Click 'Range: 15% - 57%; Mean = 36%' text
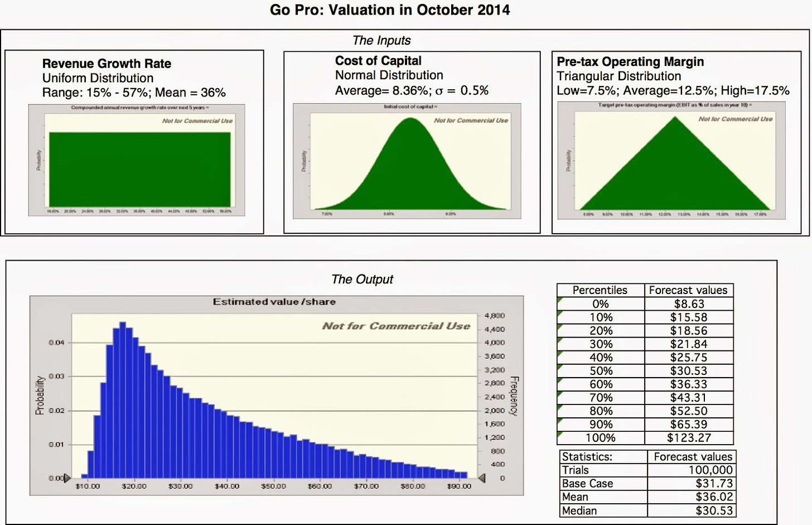The height and width of the screenshot is (525, 812). 134,93
